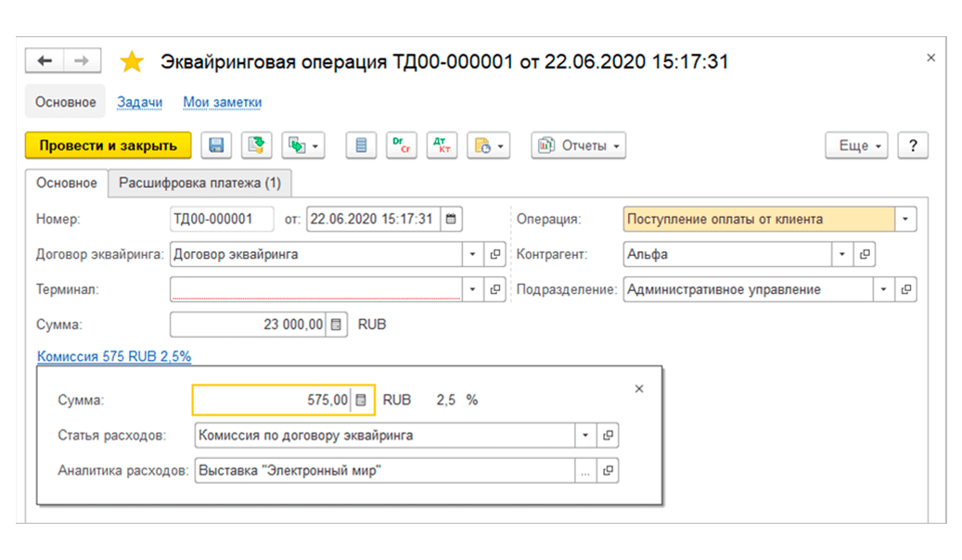Click the 2,5 percent value
The width and height of the screenshot is (962, 560).
pos(446,400)
